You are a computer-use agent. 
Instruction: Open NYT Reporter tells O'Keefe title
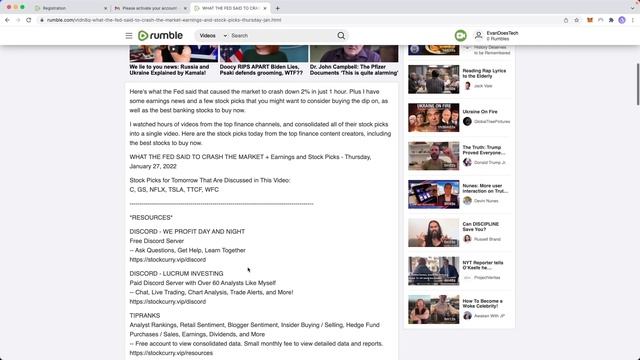pos(483,265)
